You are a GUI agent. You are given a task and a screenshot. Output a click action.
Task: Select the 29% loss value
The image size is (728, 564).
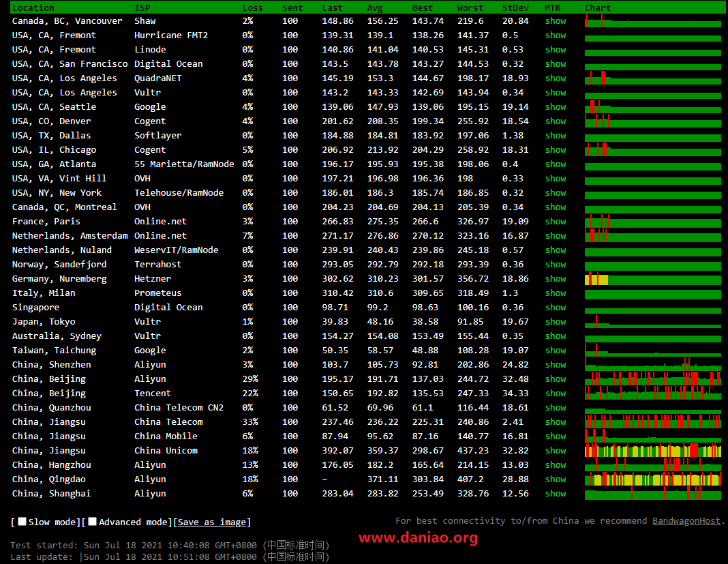tap(250, 379)
